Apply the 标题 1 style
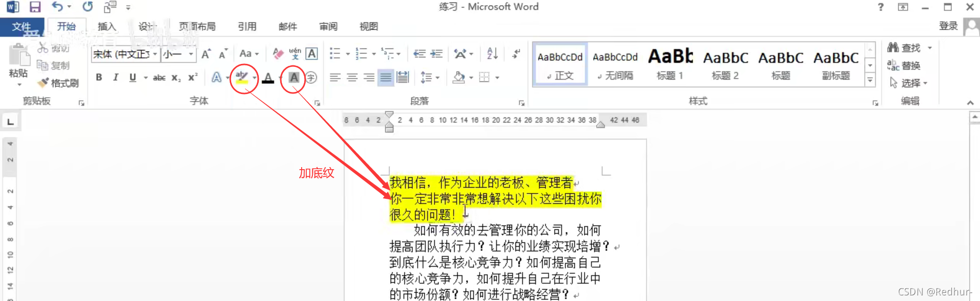Image resolution: width=980 pixels, height=301 pixels. tap(670, 64)
